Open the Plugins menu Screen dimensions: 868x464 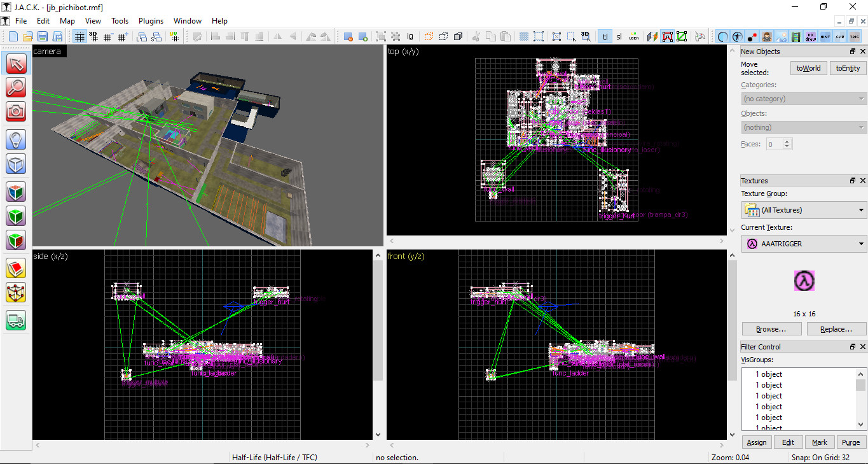[x=151, y=21]
